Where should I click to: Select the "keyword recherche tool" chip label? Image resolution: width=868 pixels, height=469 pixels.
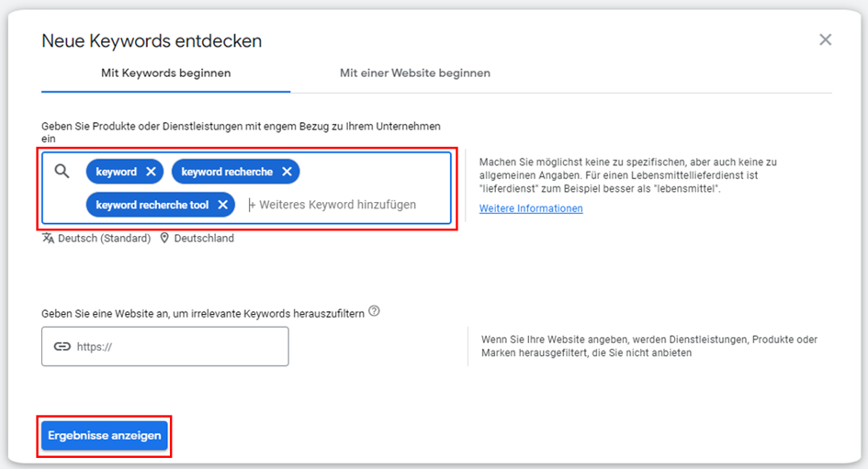click(152, 205)
